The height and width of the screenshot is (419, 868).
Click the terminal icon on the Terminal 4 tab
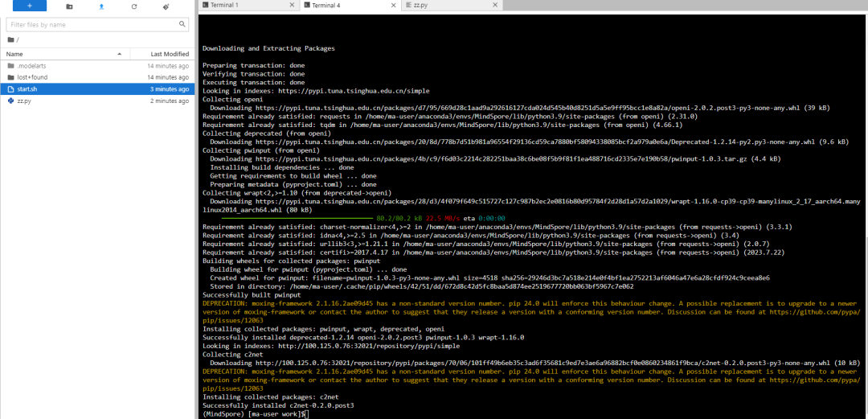307,5
